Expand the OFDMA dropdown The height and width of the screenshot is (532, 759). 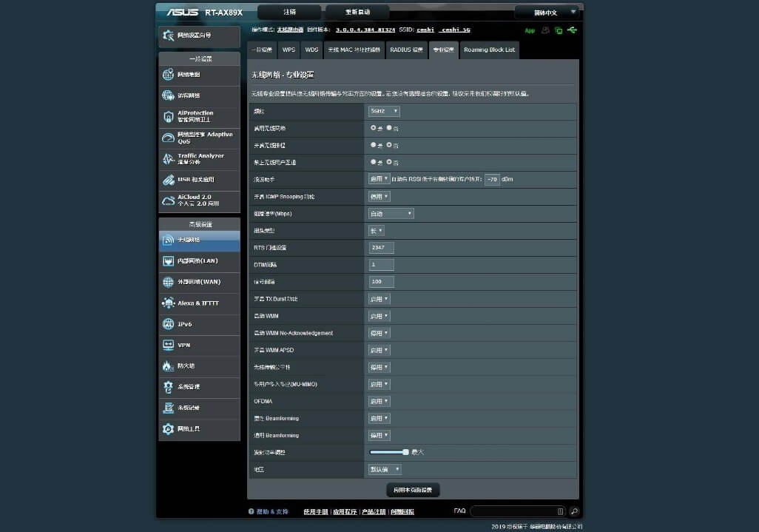point(379,401)
